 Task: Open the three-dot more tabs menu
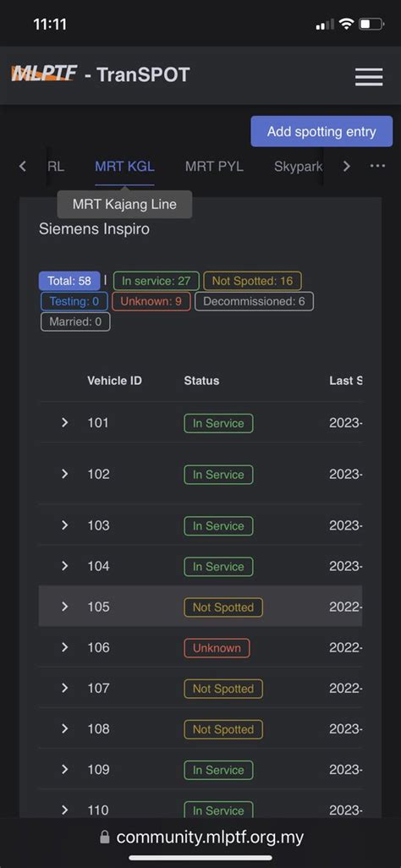point(377,166)
